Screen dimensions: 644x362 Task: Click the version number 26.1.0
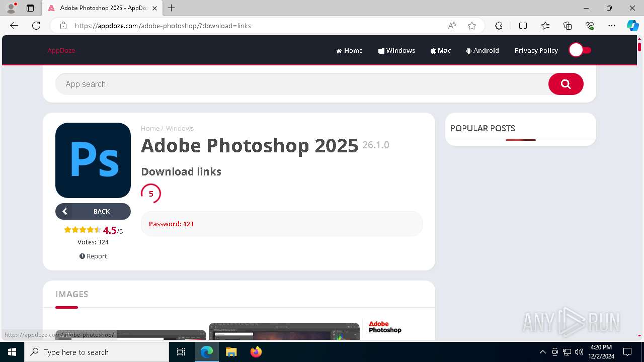(x=376, y=145)
